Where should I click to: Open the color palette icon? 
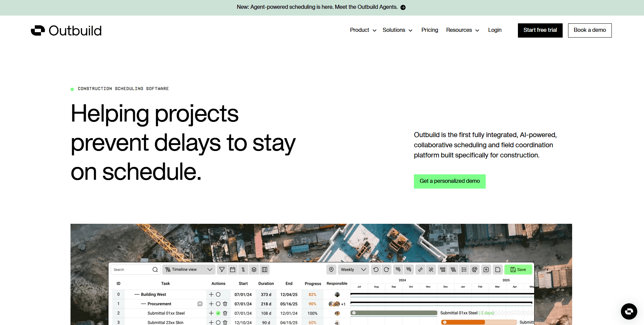tap(475, 269)
